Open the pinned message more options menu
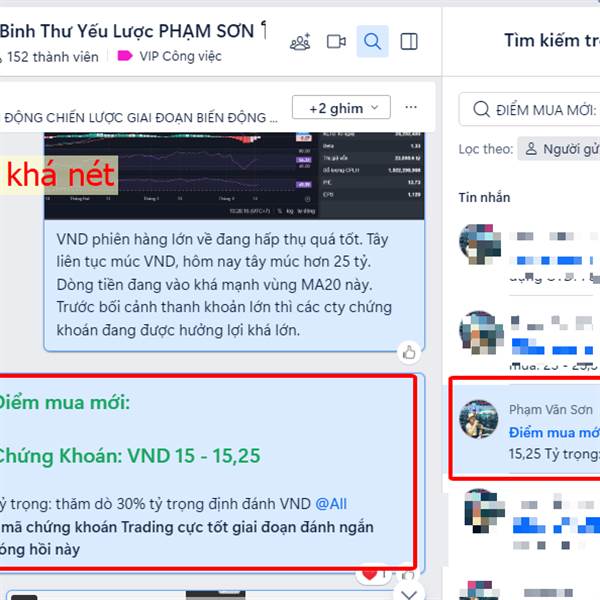 tap(411, 107)
